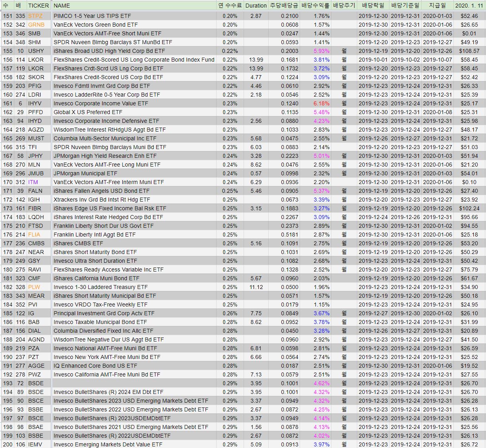Click the RAVI ticker cell

tap(39, 270)
